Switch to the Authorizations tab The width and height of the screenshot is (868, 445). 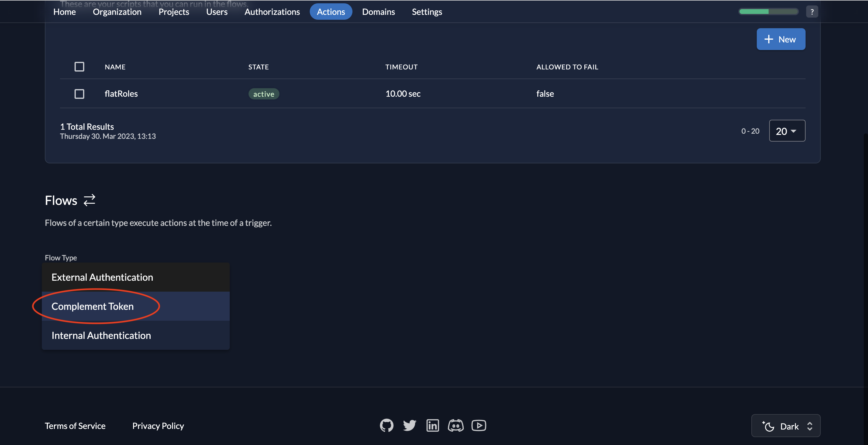coord(272,12)
